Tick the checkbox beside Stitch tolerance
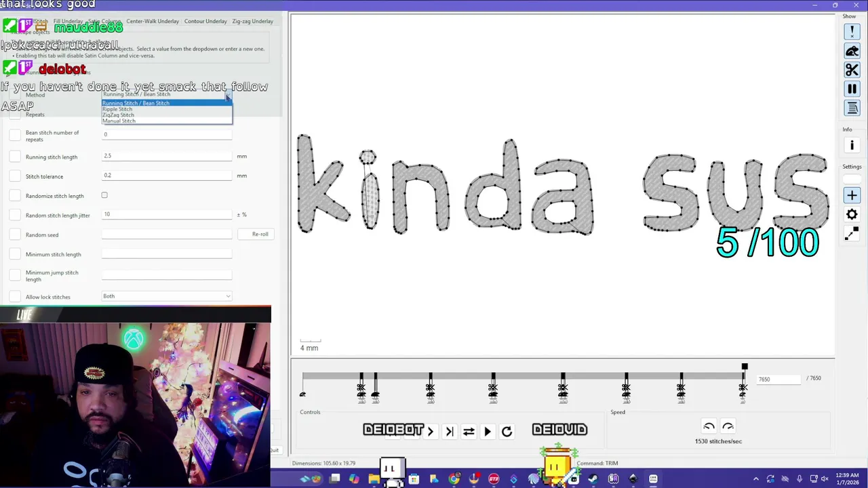 coord(15,176)
